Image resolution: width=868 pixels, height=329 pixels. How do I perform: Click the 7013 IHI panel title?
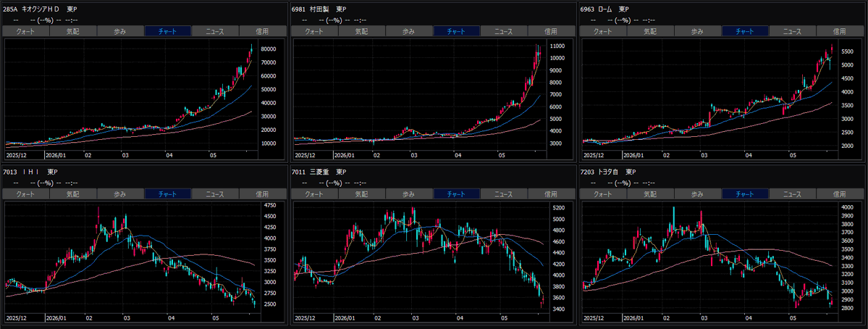pyautogui.click(x=30, y=172)
